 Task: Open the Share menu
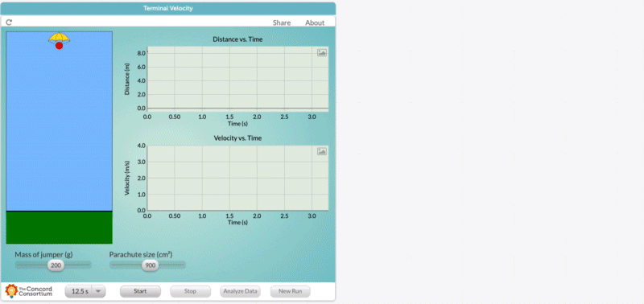point(282,23)
